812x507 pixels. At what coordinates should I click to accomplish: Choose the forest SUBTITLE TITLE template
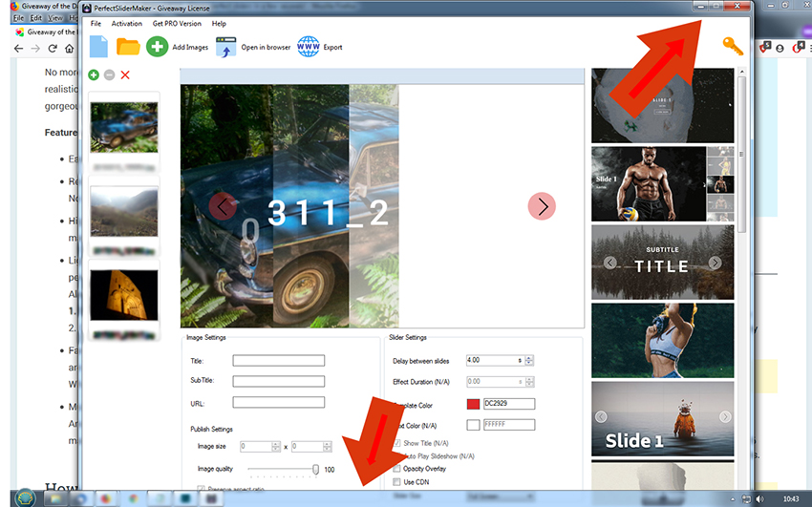click(662, 262)
